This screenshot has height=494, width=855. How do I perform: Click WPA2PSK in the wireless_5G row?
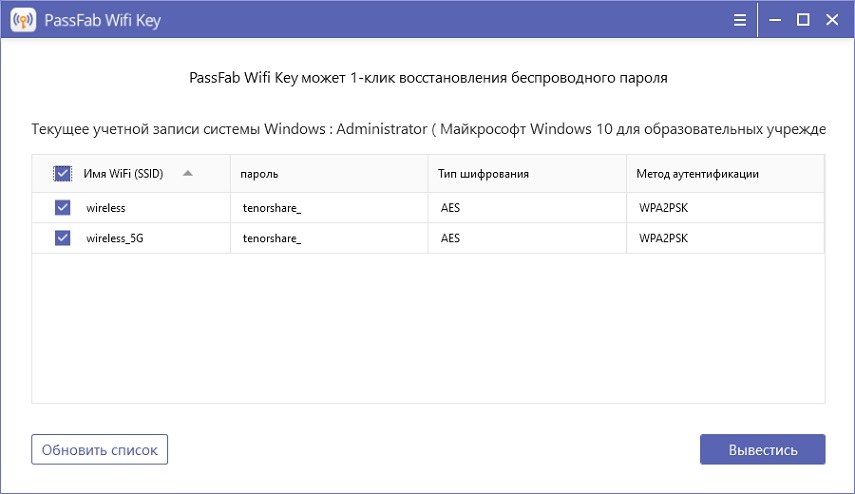click(725, 238)
